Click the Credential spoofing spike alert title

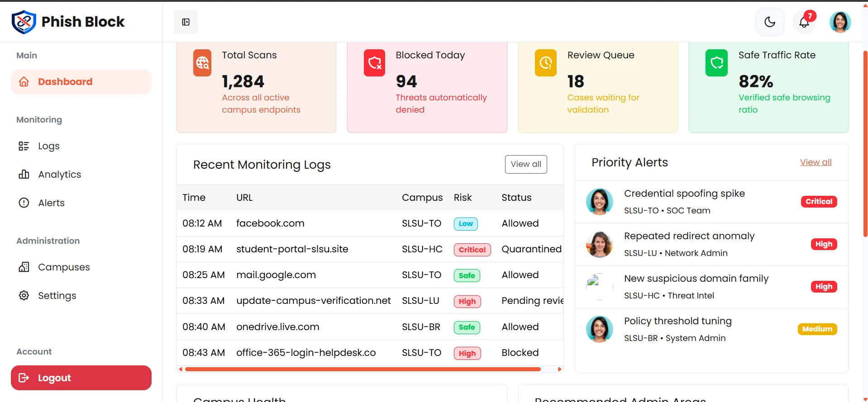[x=684, y=194]
